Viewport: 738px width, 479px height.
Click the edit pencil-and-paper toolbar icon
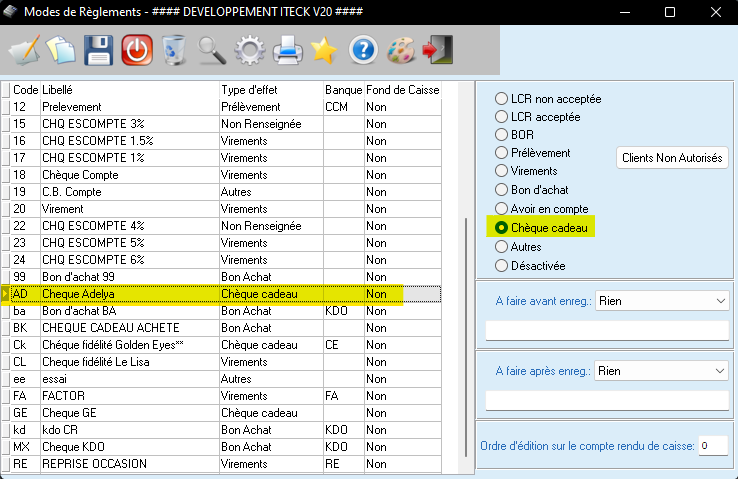22,49
